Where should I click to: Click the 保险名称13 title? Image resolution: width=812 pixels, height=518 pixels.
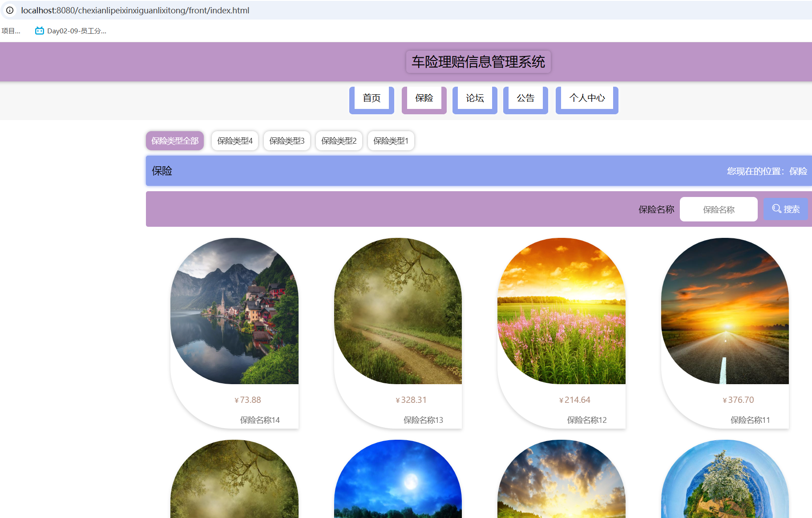click(423, 420)
